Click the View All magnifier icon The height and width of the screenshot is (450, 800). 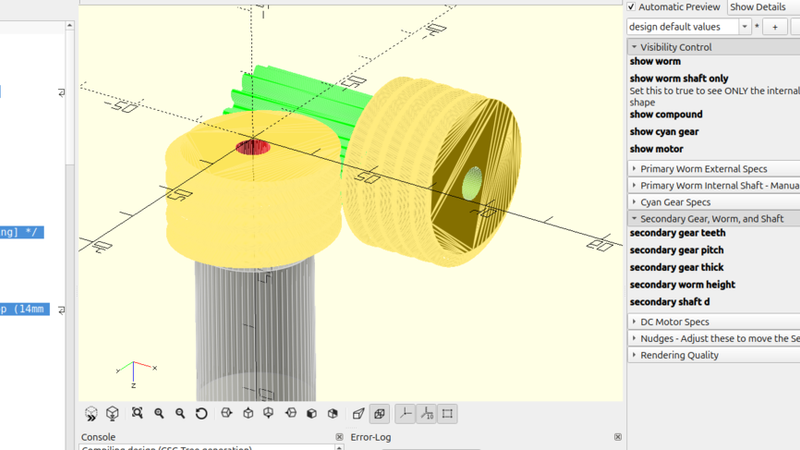click(x=137, y=413)
